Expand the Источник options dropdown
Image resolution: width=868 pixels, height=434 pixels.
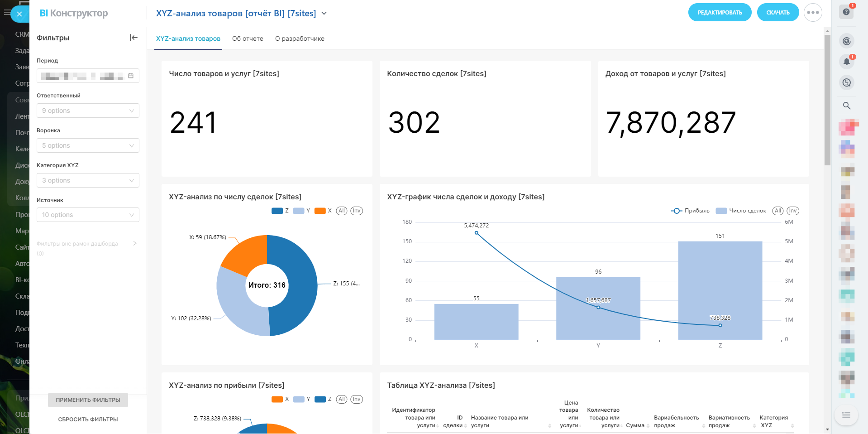[88, 215]
